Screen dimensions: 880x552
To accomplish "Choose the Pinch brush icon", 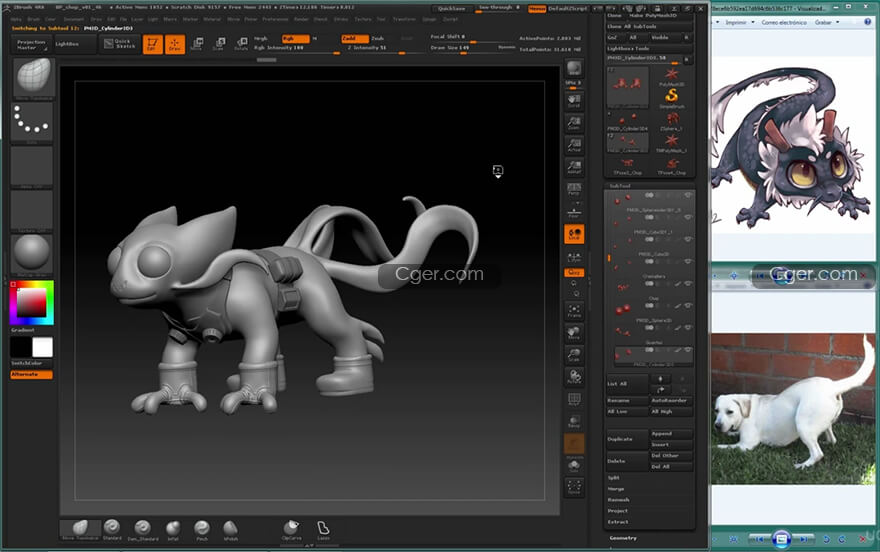I will point(201,527).
